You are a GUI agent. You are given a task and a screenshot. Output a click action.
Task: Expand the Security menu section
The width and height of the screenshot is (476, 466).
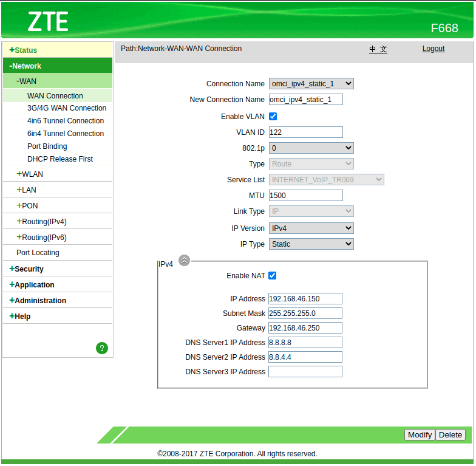[29, 269]
